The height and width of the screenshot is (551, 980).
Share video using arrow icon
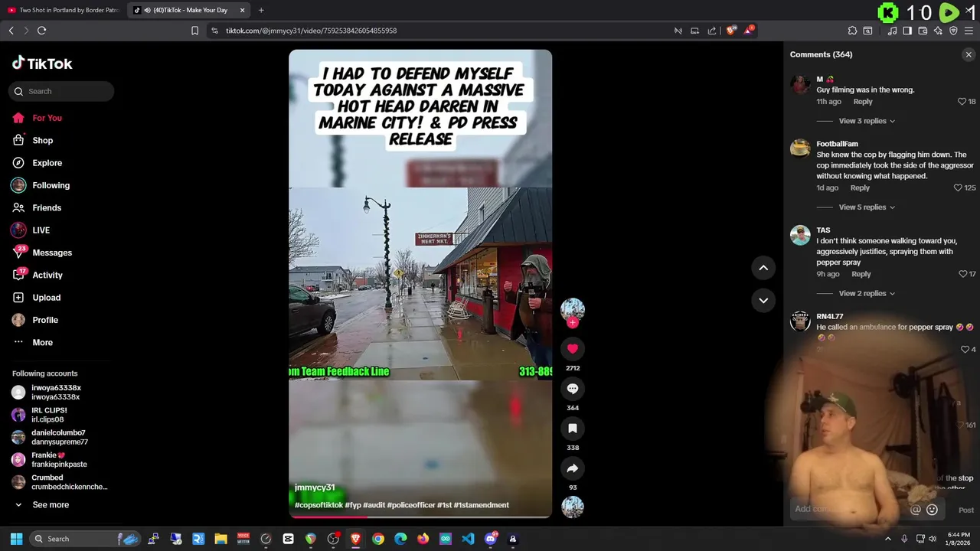[x=572, y=468]
